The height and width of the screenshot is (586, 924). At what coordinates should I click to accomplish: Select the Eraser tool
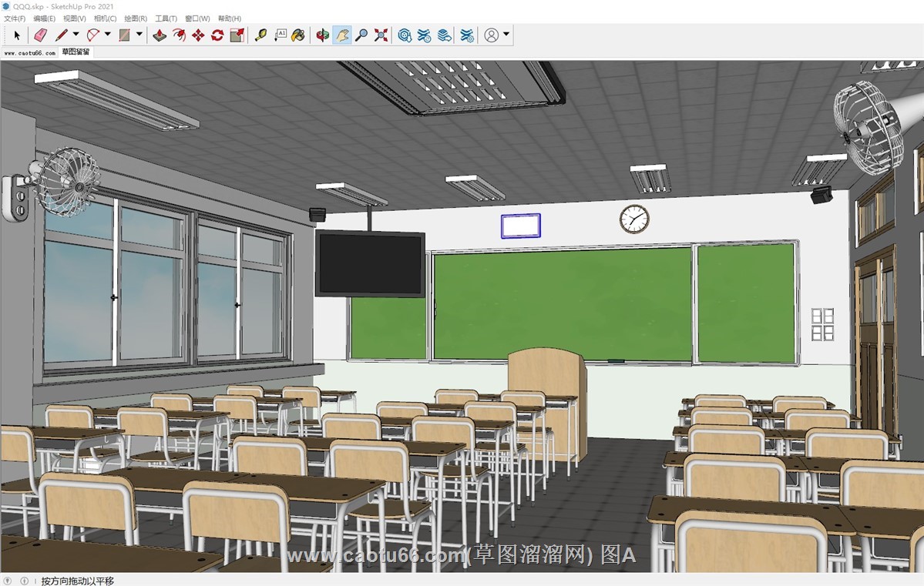pos(40,35)
